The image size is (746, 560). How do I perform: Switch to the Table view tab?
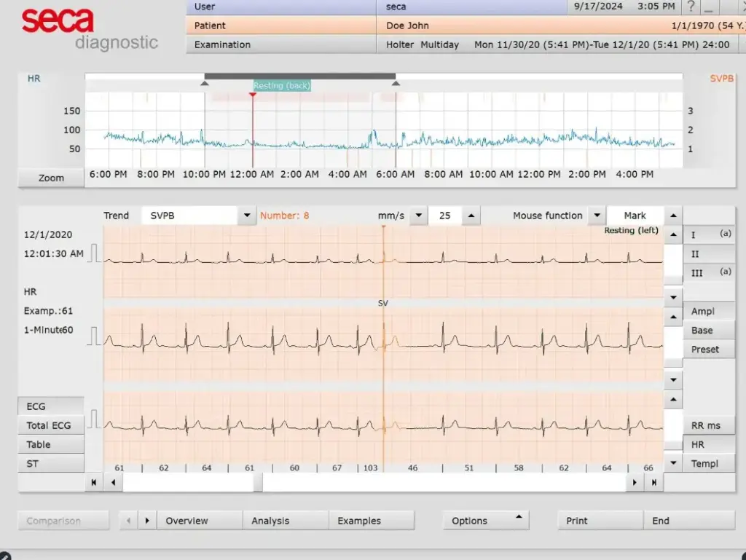[x=50, y=444]
